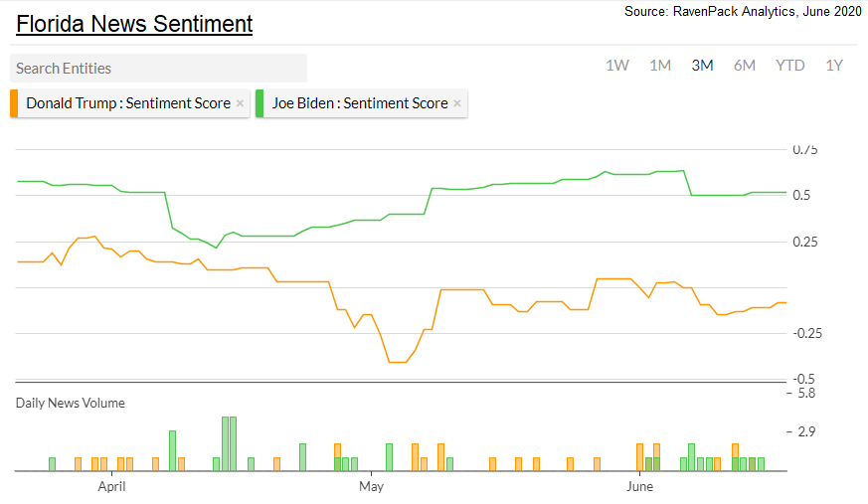Viewport: 868px width, 504px height.
Task: Show year-to-date YTD range
Action: pos(790,66)
